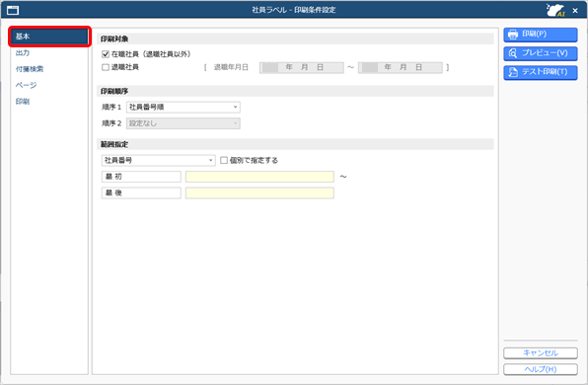Click the 印刷(P) button
The width and height of the screenshot is (588, 385).
click(541, 35)
